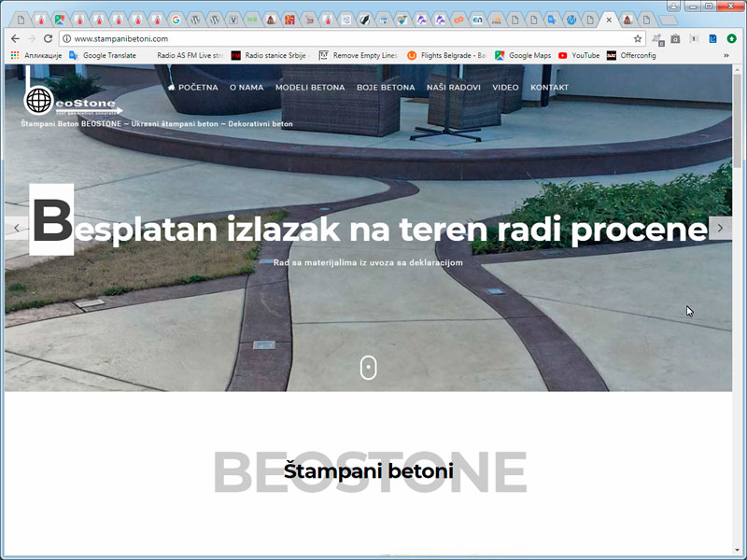The image size is (747, 560).
Task: Open the Chrome apps grid icon
Action: tap(15, 55)
